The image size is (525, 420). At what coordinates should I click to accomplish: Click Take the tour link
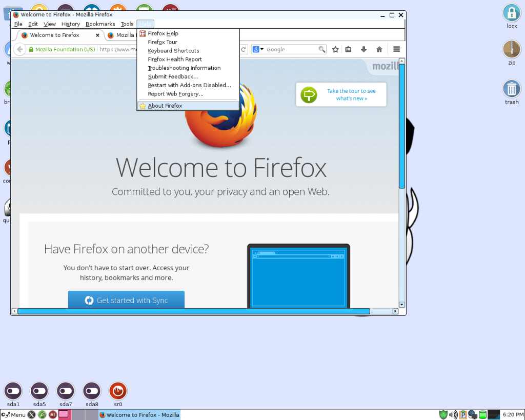point(351,95)
